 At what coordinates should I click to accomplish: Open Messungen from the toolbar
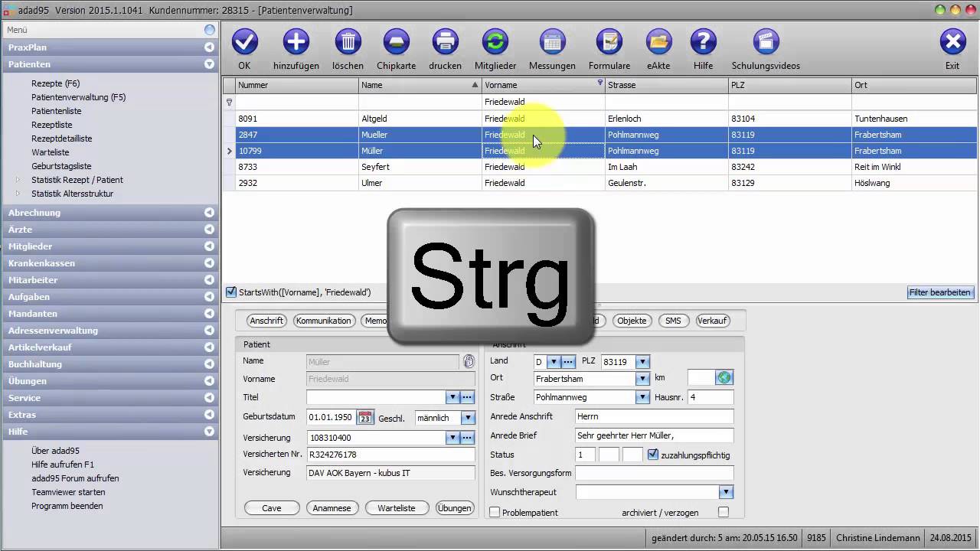point(552,42)
